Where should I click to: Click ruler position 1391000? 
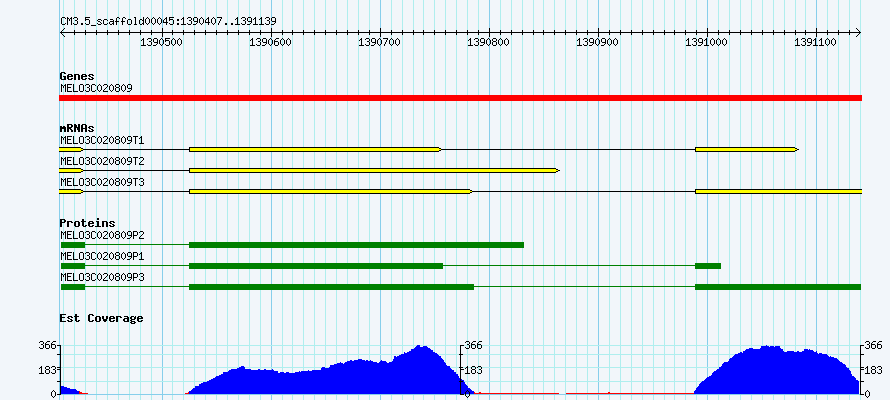coord(707,42)
